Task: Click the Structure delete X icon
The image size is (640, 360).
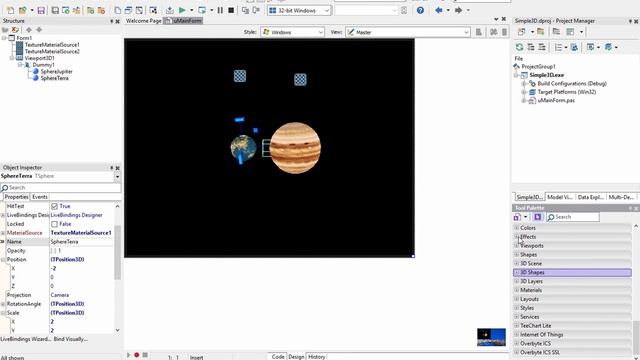Action: 15,29
